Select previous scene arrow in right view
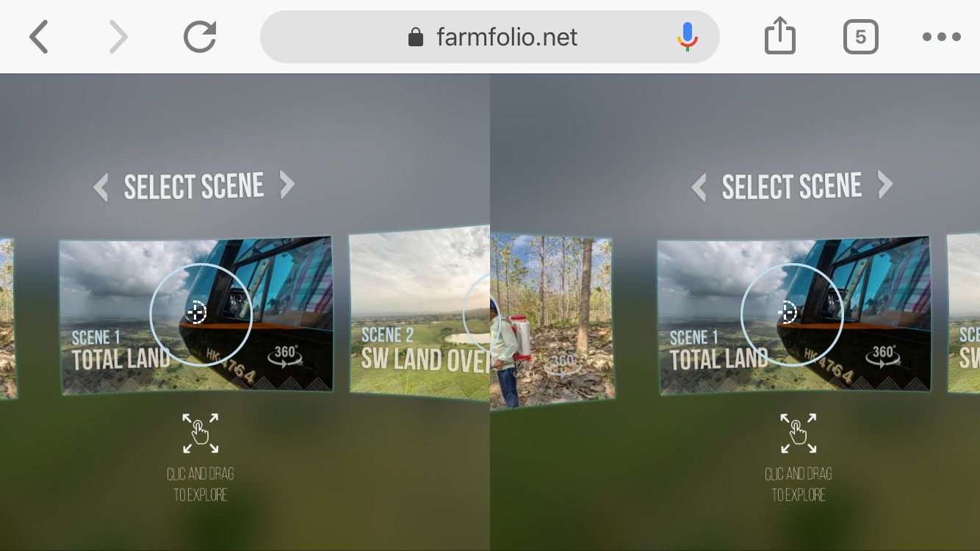 point(699,187)
